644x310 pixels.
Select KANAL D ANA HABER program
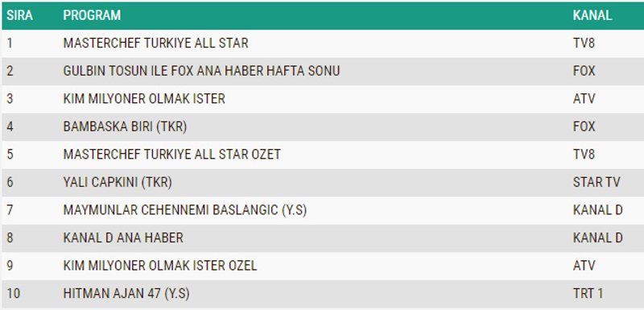123,238
